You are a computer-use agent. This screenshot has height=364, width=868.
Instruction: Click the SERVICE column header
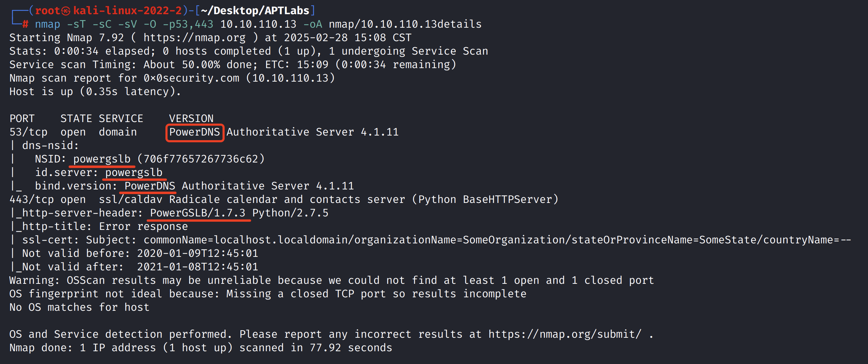pyautogui.click(x=121, y=118)
